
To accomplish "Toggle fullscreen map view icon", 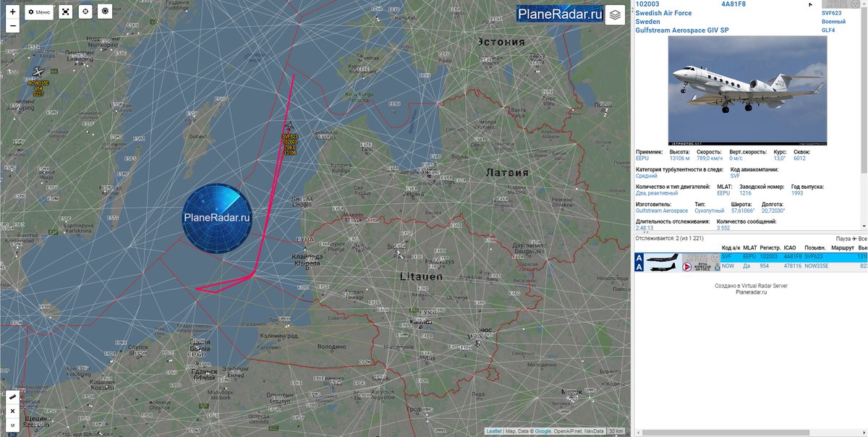I will tap(65, 12).
